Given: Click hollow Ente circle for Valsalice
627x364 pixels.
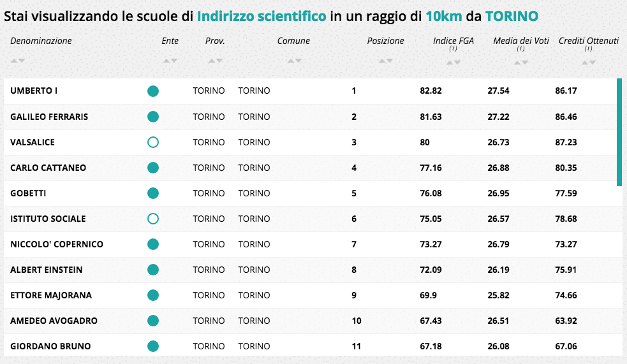Looking at the screenshot, I should tap(153, 142).
